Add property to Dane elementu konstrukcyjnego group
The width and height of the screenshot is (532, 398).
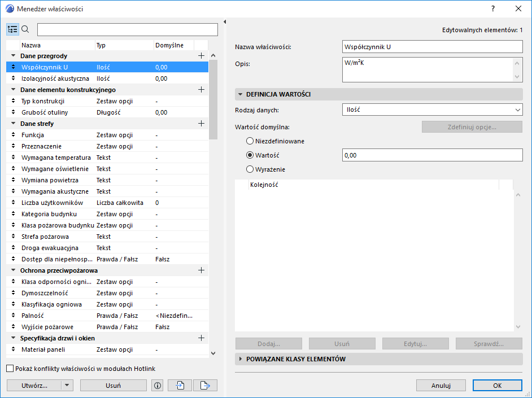pos(201,90)
